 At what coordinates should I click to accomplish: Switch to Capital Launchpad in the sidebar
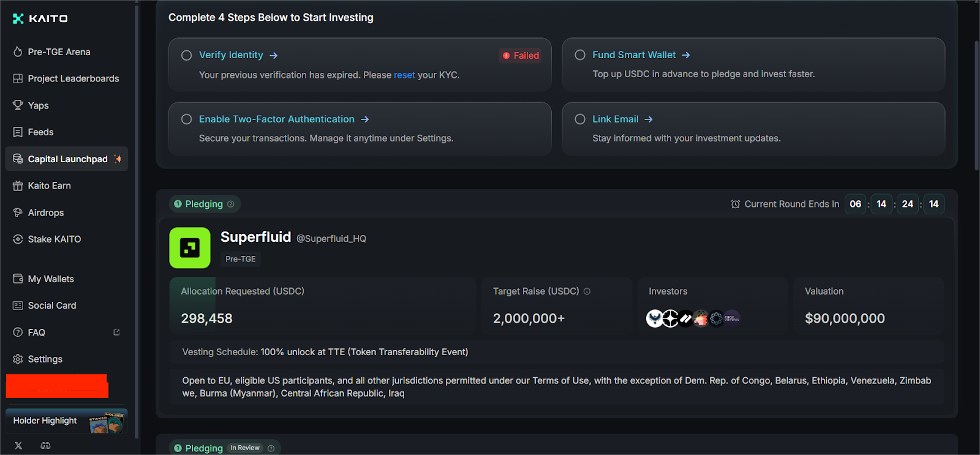point(66,159)
